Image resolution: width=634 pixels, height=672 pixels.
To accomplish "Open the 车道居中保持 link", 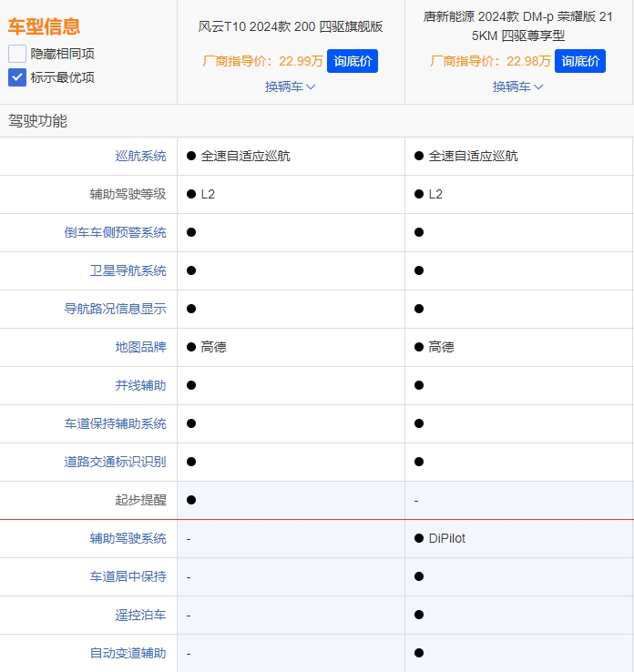I will [128, 577].
